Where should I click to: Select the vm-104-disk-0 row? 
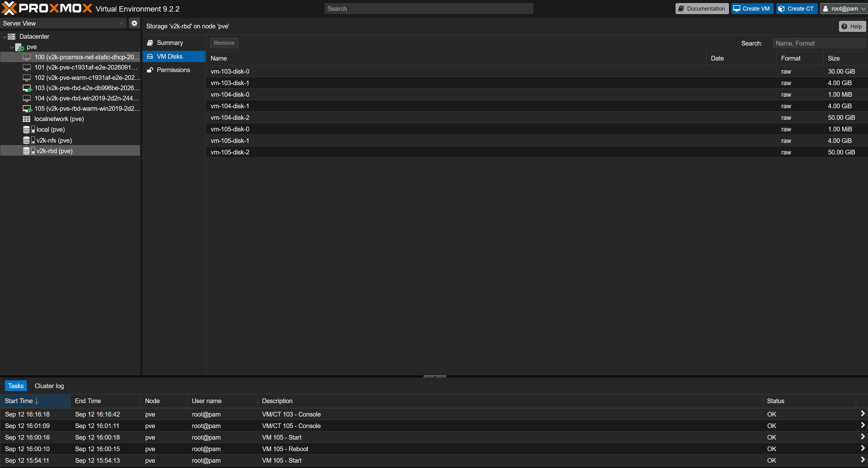(x=537, y=95)
